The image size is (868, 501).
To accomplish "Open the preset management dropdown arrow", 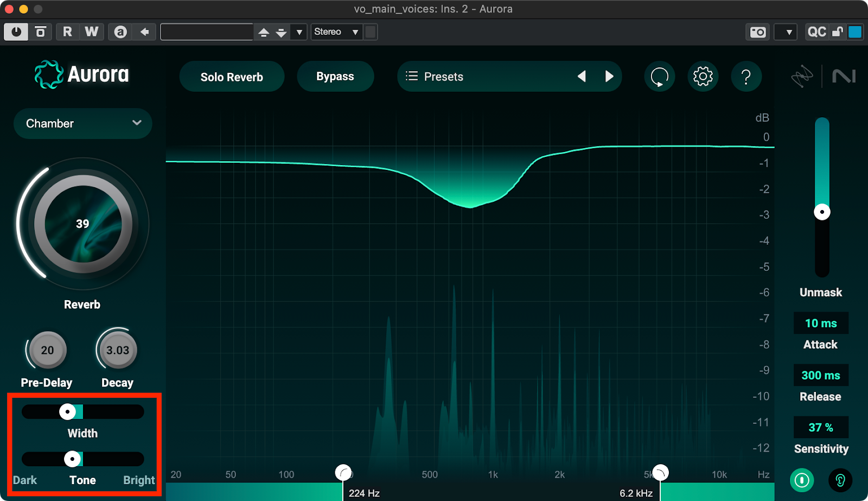I will point(299,32).
